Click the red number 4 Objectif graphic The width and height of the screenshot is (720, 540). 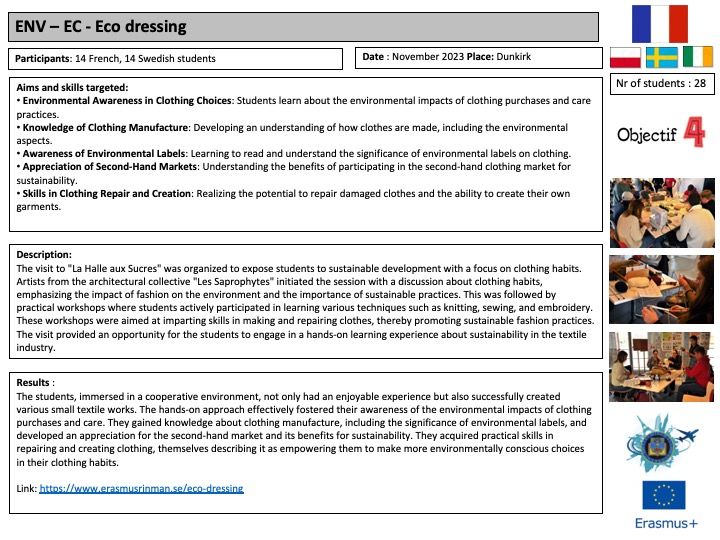(694, 132)
